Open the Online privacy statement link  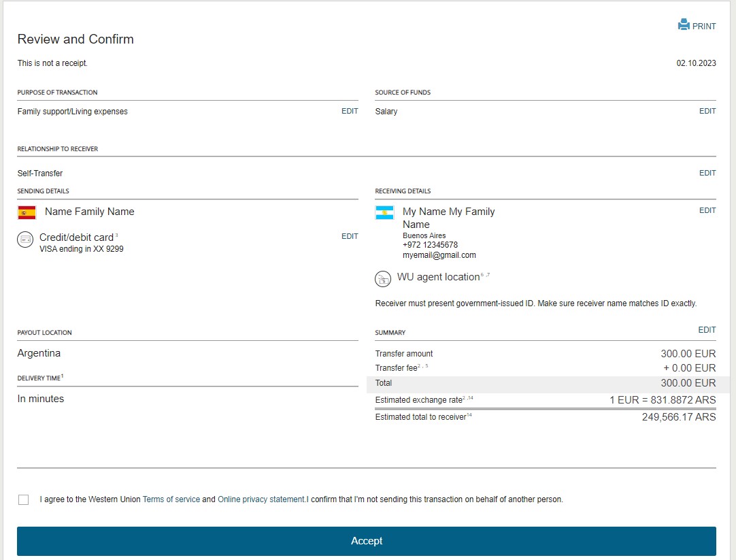point(261,499)
